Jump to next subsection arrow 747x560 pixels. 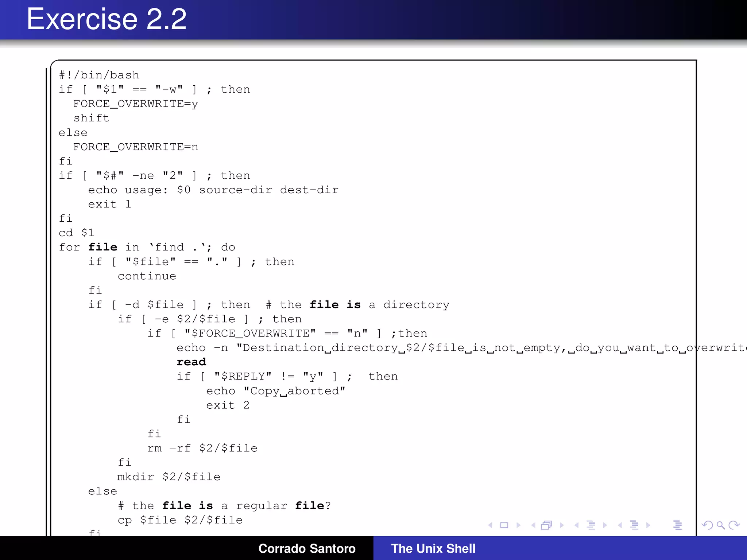coord(605,525)
